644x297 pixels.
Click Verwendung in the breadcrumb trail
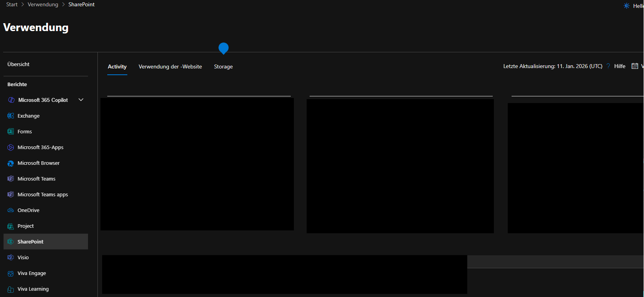coord(43,4)
